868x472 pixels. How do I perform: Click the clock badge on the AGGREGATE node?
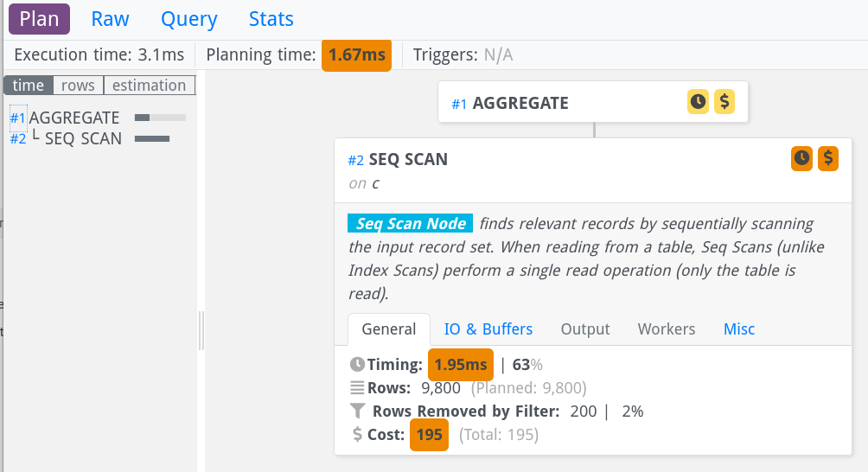[x=698, y=102]
